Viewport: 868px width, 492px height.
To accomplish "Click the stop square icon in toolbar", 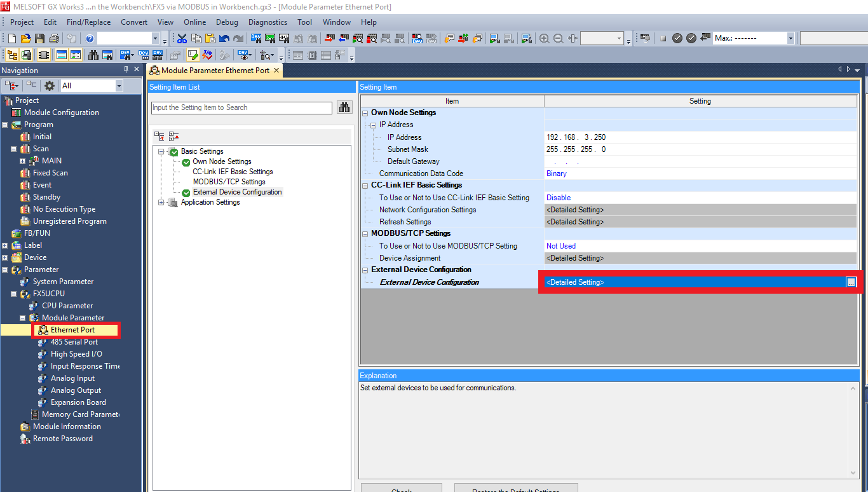I will (663, 38).
